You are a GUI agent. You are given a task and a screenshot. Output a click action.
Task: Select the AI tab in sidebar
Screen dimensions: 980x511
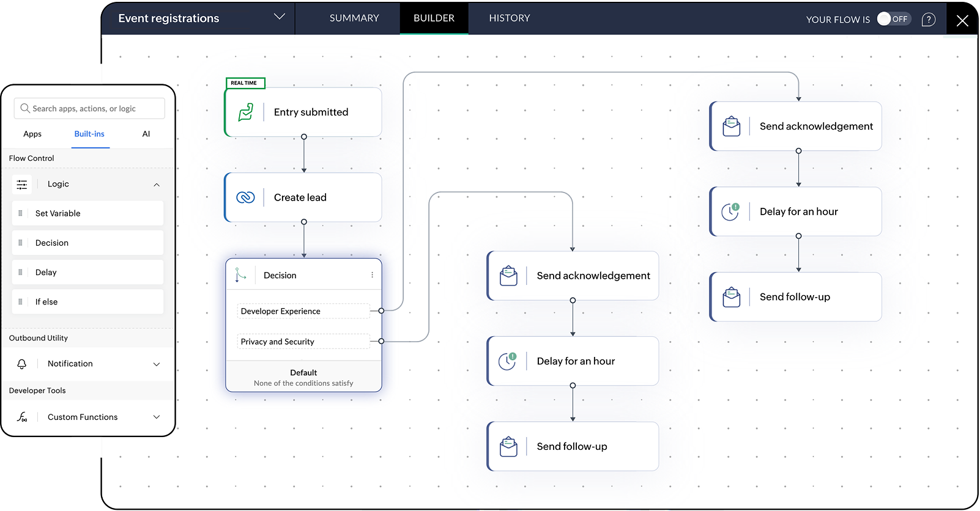pyautogui.click(x=146, y=134)
